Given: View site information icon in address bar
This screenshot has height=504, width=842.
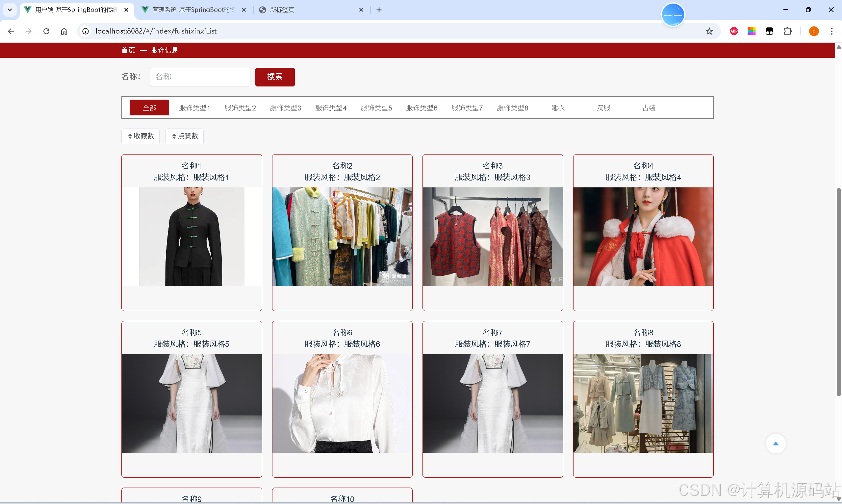Looking at the screenshot, I should (x=86, y=31).
